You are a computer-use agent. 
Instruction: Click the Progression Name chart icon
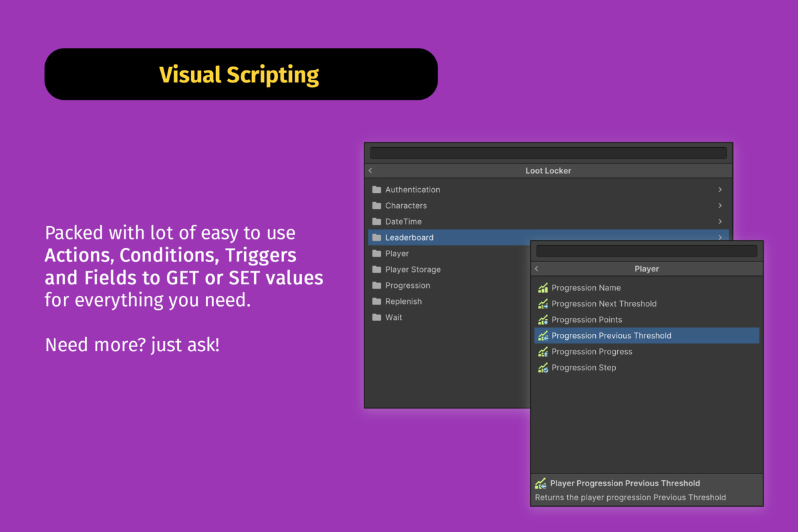[x=543, y=288]
